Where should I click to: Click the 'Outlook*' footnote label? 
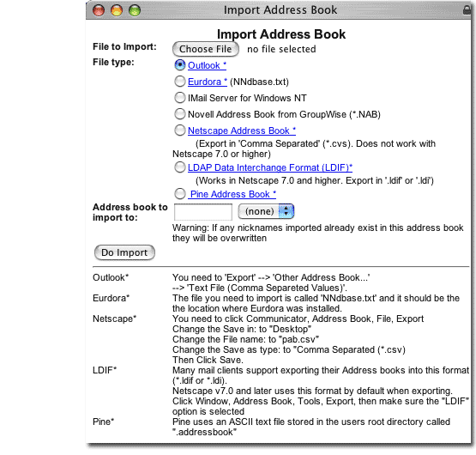[111, 277]
